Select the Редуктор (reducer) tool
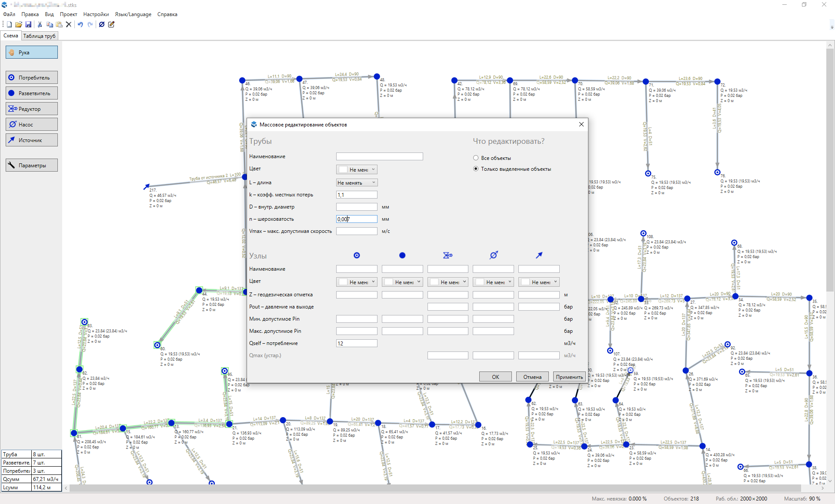Image resolution: width=835 pixels, height=504 pixels. 32,109
